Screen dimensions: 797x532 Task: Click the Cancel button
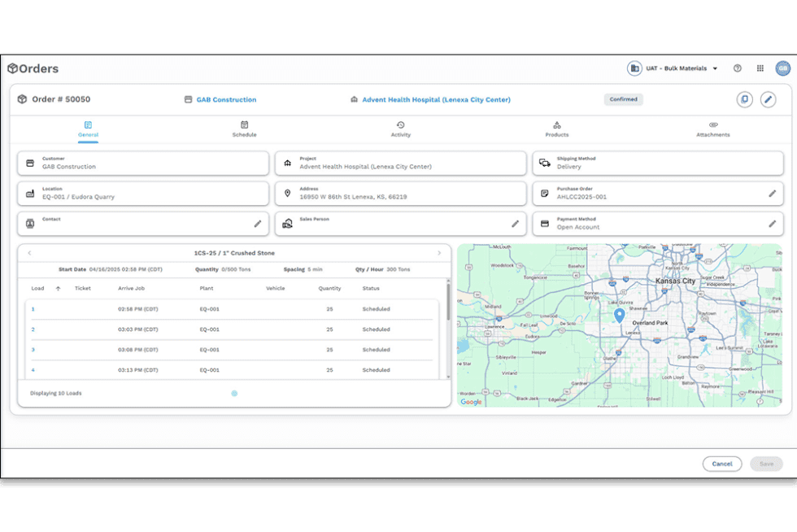722,464
